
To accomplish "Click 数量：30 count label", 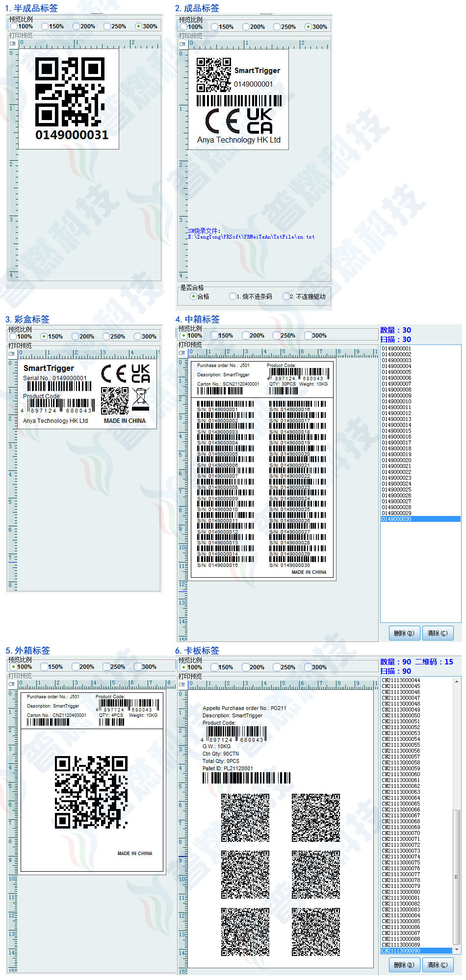I will point(395,330).
